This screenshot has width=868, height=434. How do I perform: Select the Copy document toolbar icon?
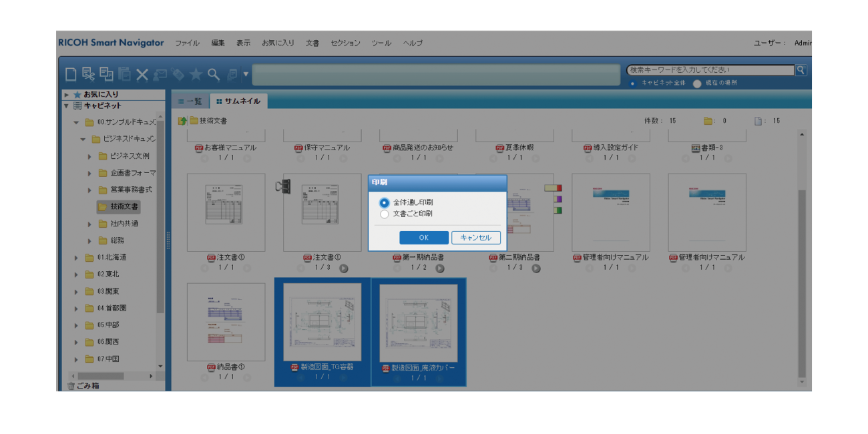pos(105,71)
